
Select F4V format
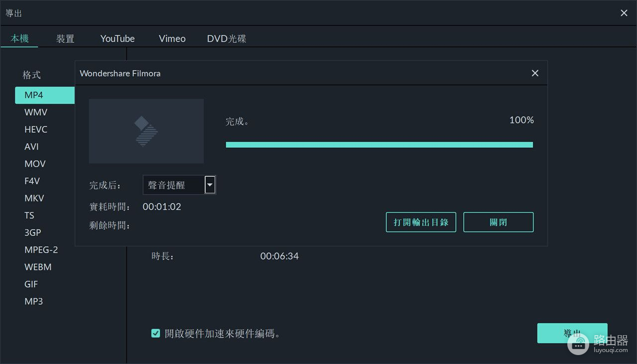[32, 181]
